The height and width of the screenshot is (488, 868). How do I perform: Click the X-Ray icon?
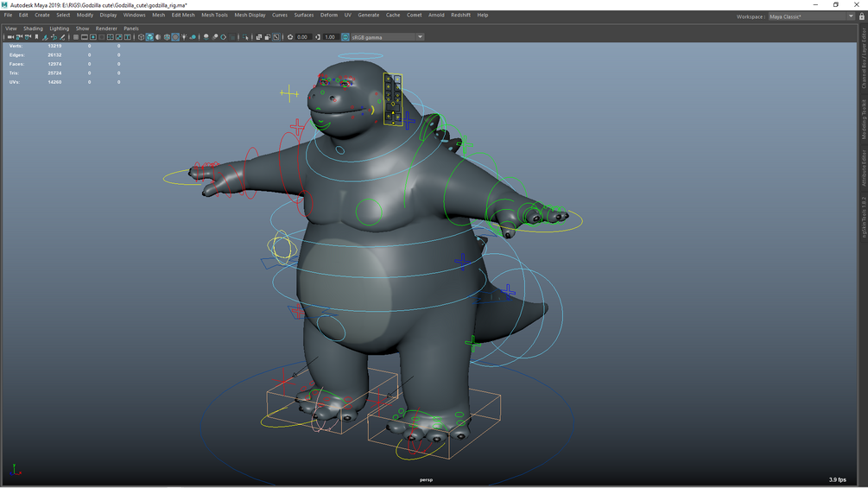258,37
